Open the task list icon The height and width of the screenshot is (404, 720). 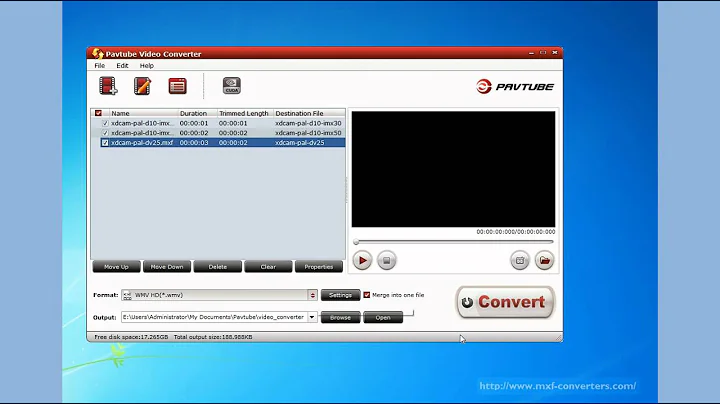pos(177,86)
